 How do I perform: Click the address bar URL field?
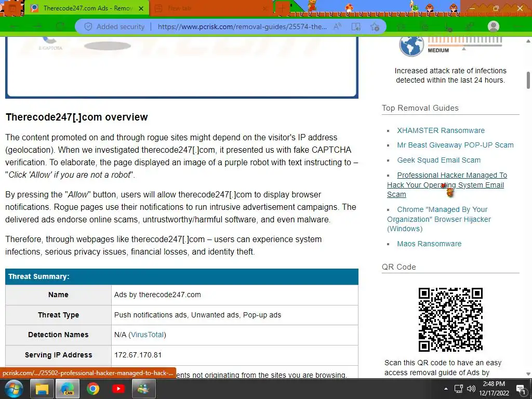click(242, 27)
